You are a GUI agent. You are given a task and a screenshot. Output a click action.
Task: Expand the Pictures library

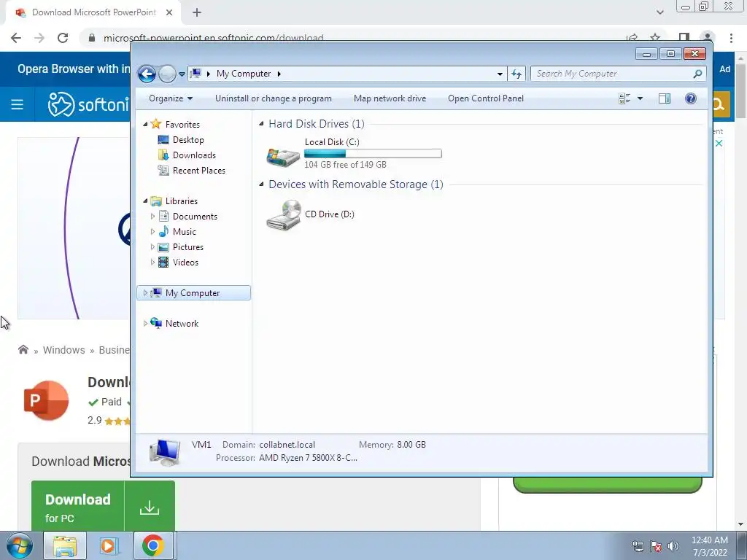[x=152, y=247]
